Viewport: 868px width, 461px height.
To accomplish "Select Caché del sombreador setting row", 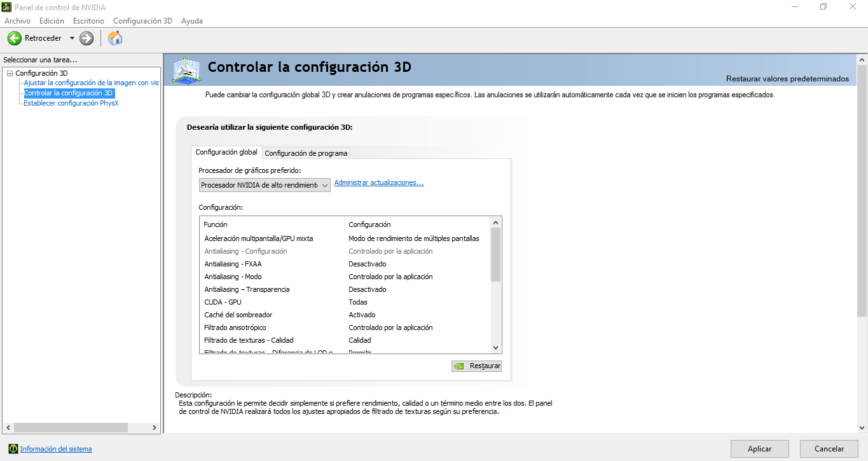I will [x=345, y=315].
